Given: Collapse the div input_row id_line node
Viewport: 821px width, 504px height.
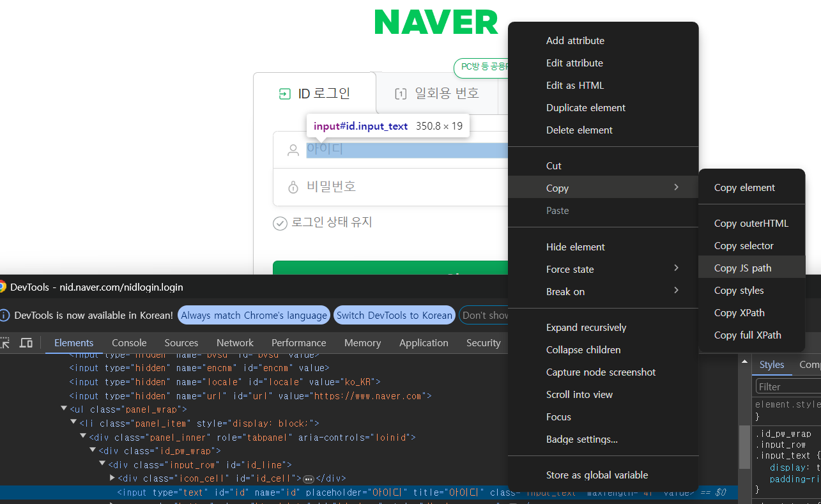Looking at the screenshot, I should tap(102, 464).
